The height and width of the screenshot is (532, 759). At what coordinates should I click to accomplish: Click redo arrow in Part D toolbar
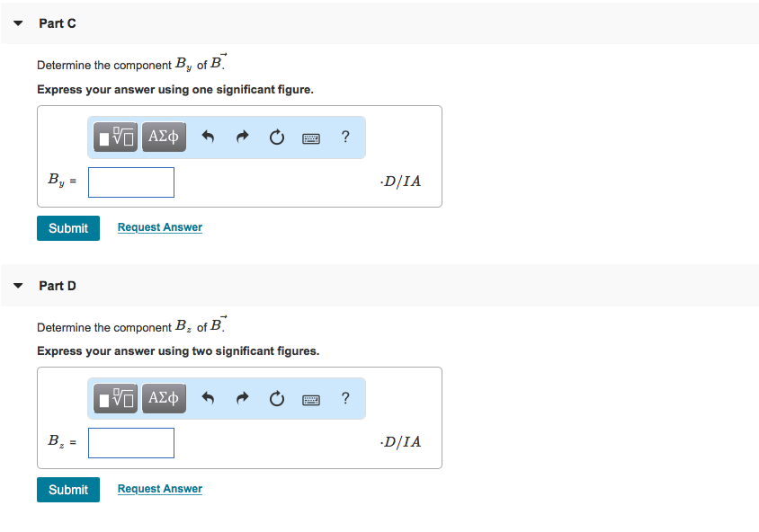[x=242, y=398]
